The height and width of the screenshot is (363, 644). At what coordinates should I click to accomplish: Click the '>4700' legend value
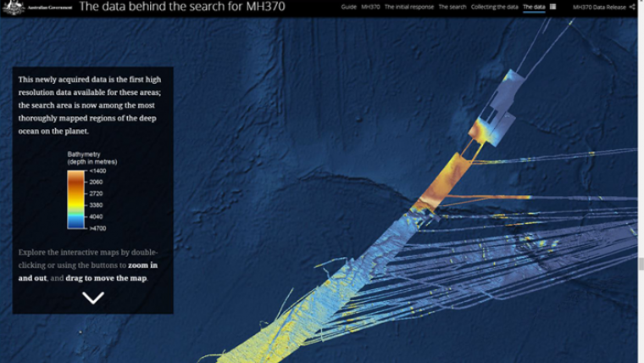pyautogui.click(x=97, y=228)
